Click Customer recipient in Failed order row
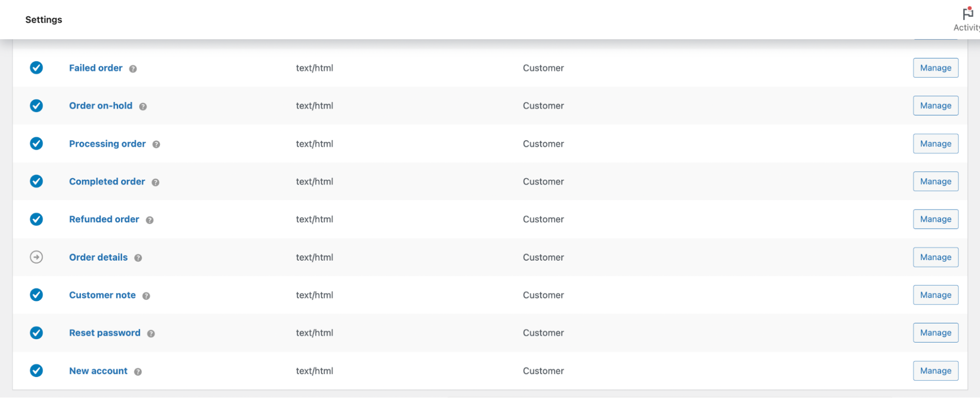Viewport: 980px width, 398px height. tap(543, 68)
